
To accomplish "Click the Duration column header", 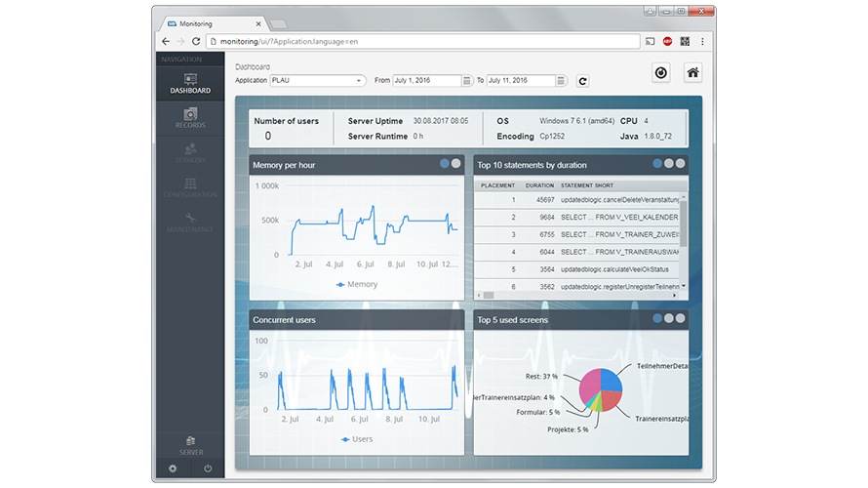I will tap(539, 185).
